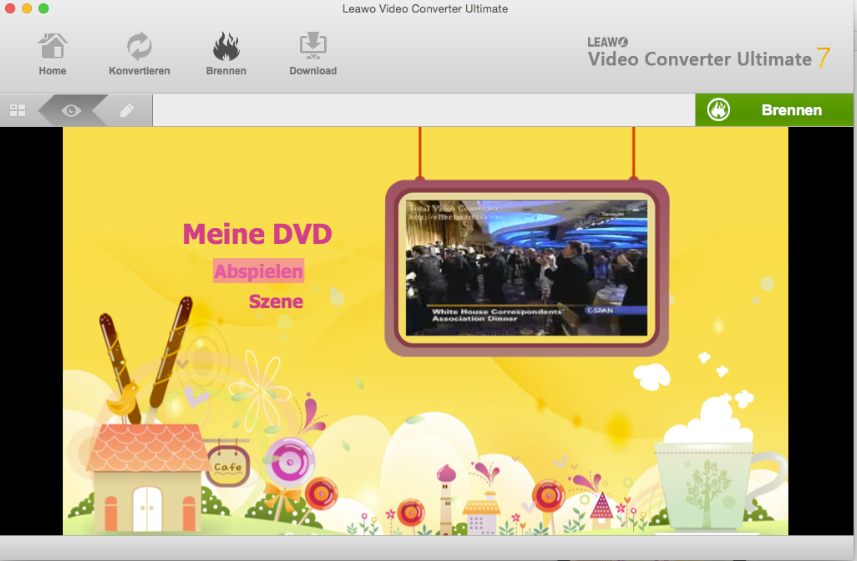This screenshot has width=857, height=561.
Task: Click the green Brennen button
Action: pyautogui.click(x=774, y=110)
